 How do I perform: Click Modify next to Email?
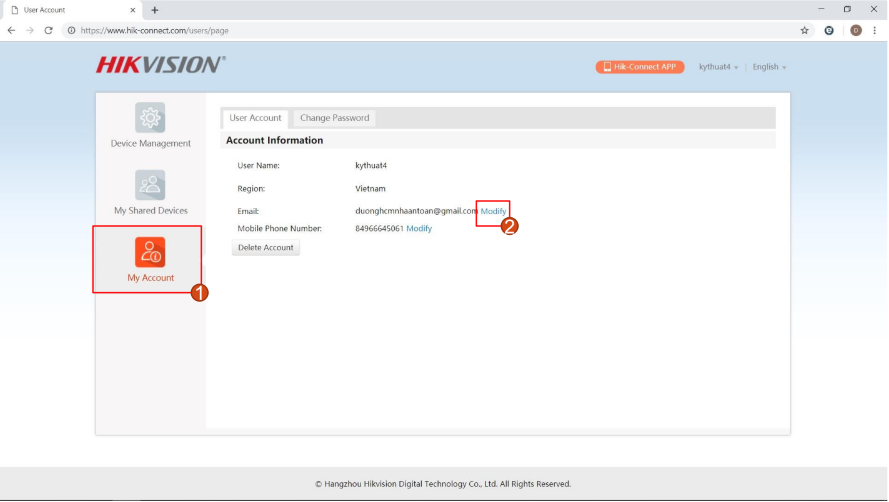494,211
